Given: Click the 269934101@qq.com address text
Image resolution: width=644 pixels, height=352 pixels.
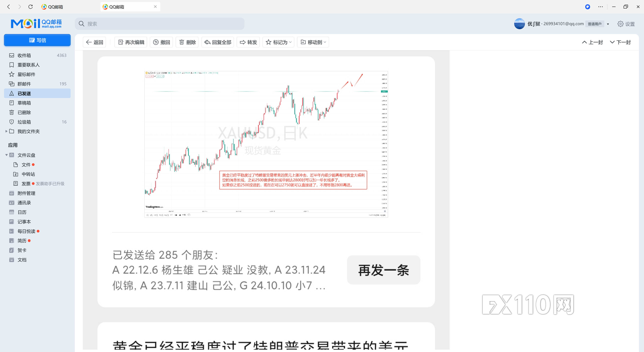Looking at the screenshot, I should click(563, 24).
